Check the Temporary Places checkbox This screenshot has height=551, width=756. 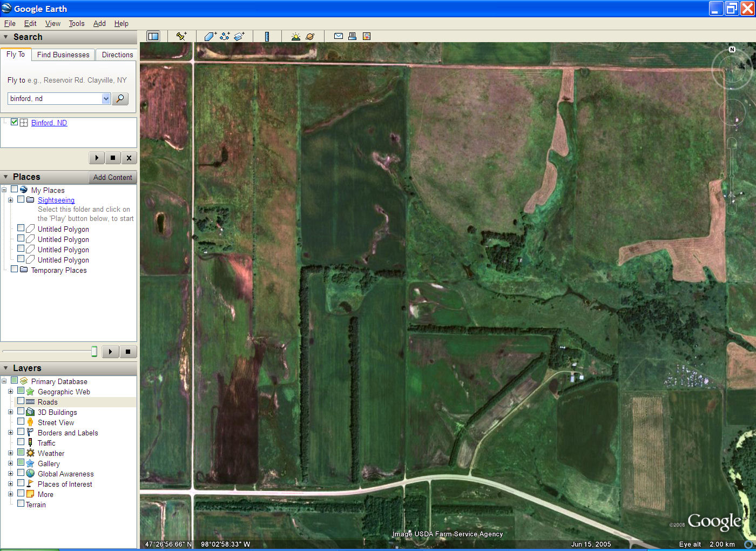[15, 269]
